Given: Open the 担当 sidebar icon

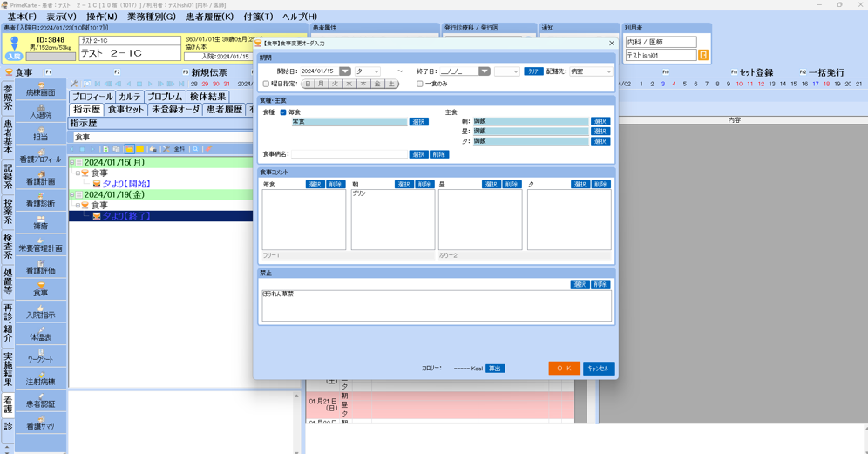Looking at the screenshot, I should tap(41, 134).
